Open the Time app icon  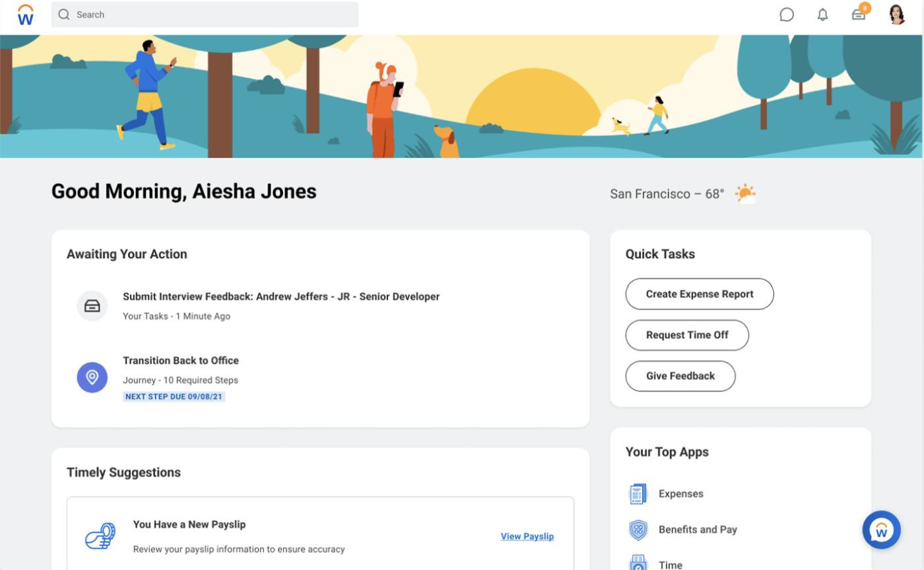tap(638, 563)
